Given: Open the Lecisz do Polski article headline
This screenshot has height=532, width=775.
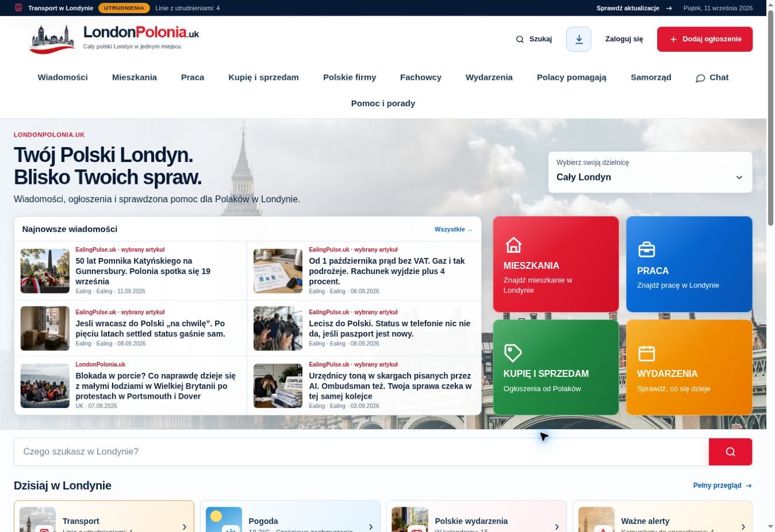Looking at the screenshot, I should click(x=390, y=329).
